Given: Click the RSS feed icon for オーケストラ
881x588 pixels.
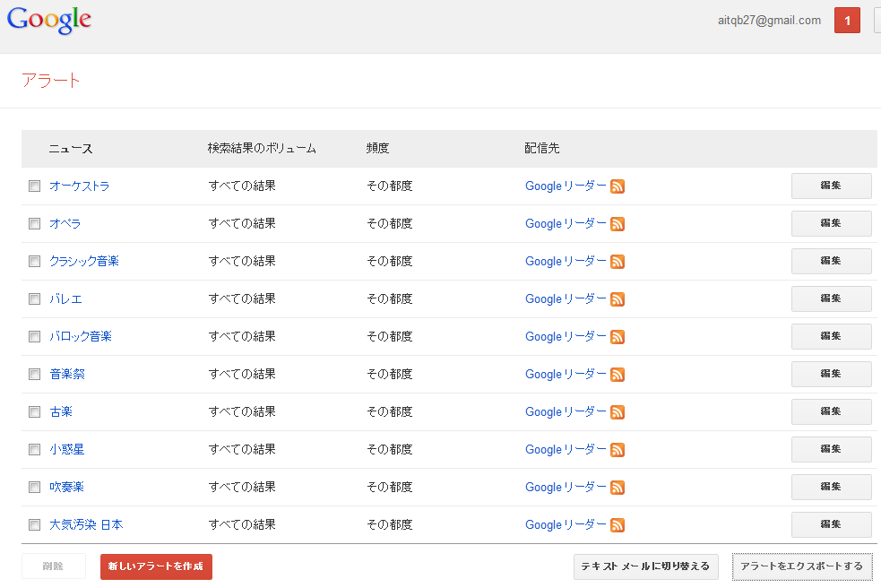Looking at the screenshot, I should pos(618,186).
